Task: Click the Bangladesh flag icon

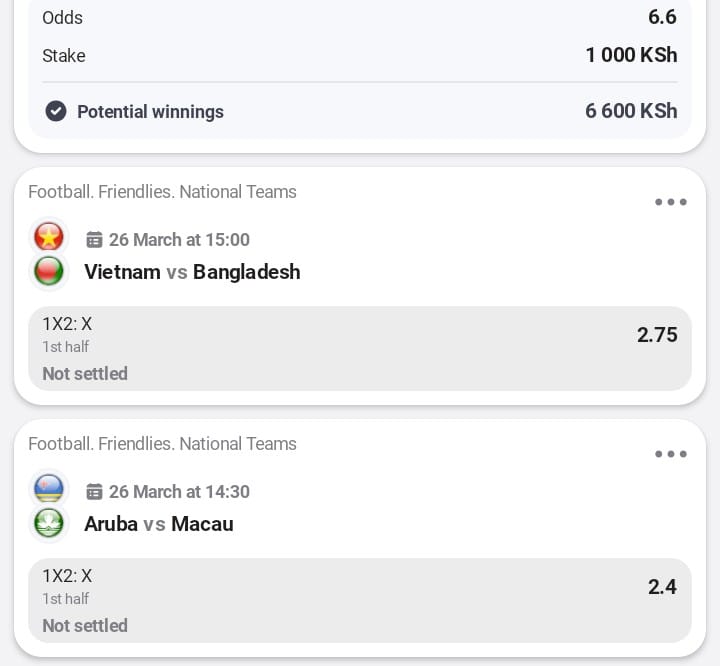Action: [49, 270]
